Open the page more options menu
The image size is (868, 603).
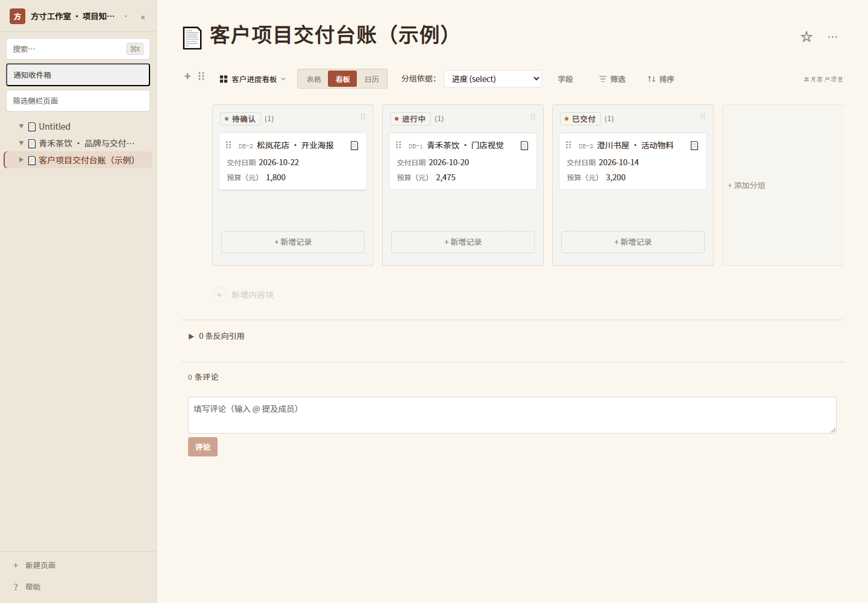point(832,37)
